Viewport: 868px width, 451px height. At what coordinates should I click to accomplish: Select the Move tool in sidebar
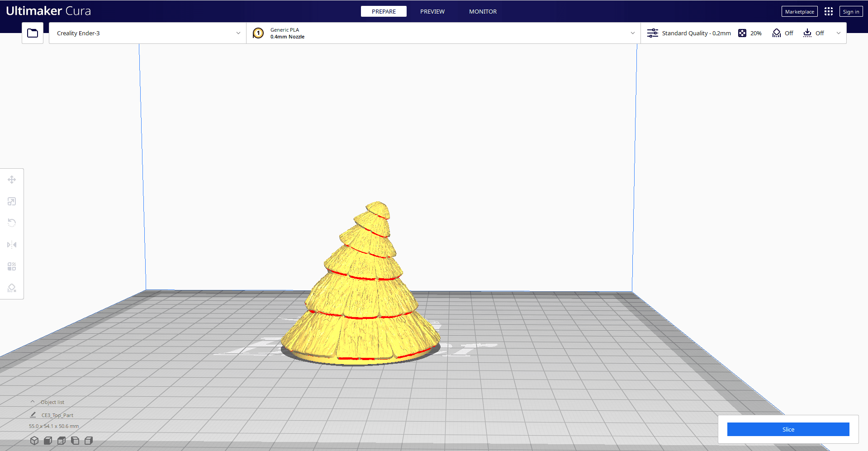[x=12, y=180]
